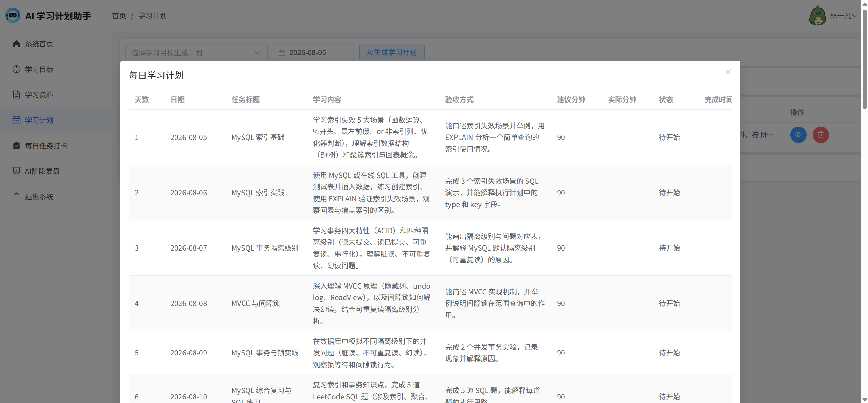Image resolution: width=868 pixels, height=403 pixels.
Task: Click the 2026-08-10 date cell
Action: (189, 397)
